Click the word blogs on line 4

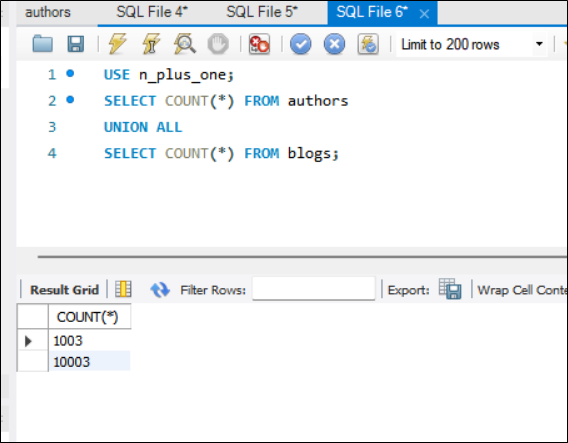[x=309, y=154]
